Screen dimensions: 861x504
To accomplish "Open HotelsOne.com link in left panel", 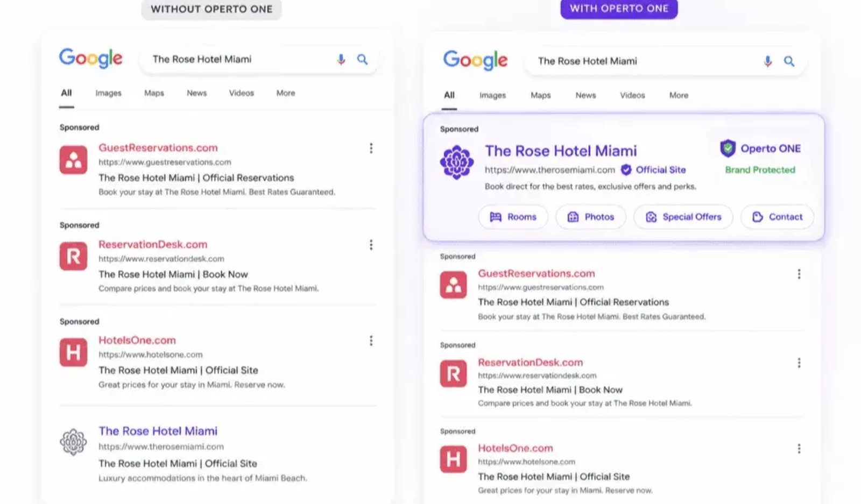I will (x=137, y=340).
